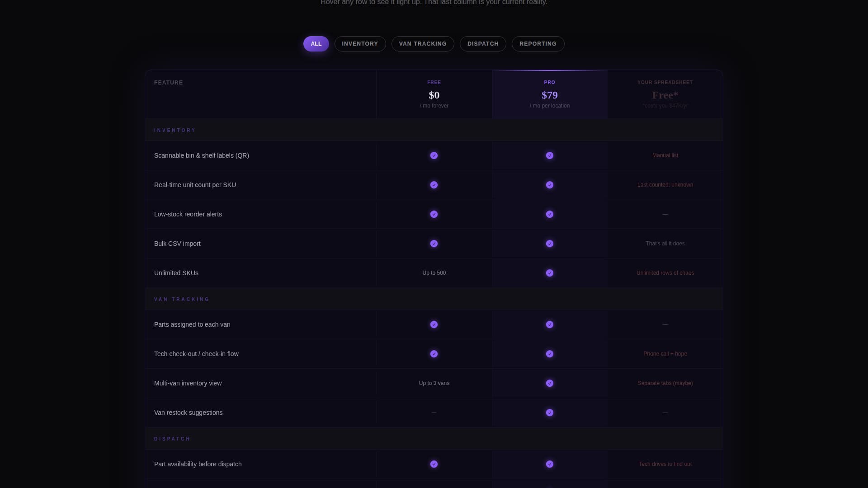Click the Bulk CSV import checkmark under PRO
The height and width of the screenshot is (488, 868).
pos(550,244)
